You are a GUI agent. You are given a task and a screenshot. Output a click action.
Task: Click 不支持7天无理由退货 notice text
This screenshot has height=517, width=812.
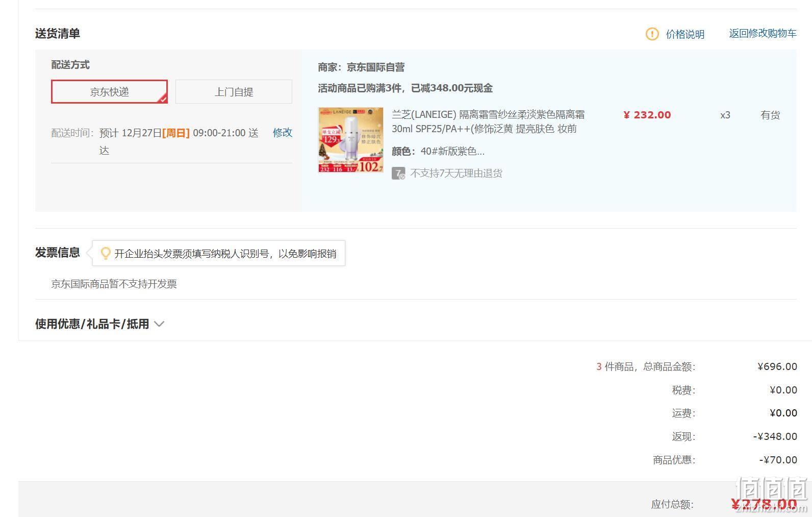456,174
